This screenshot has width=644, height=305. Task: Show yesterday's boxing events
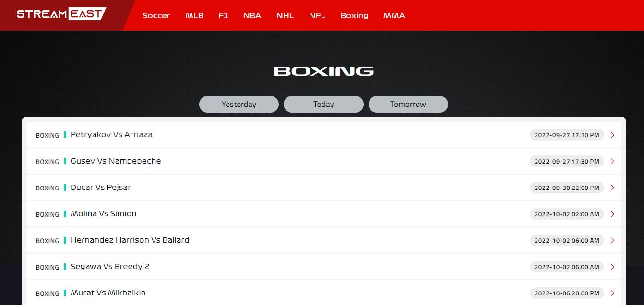(239, 104)
